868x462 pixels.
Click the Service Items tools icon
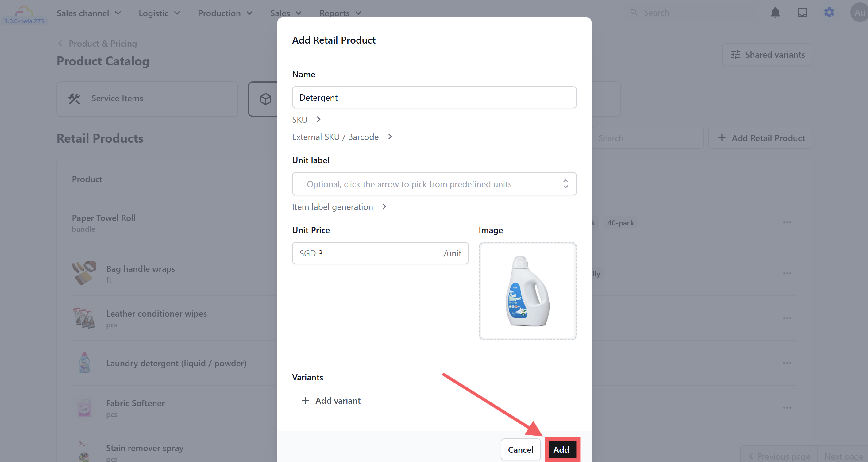[x=75, y=99]
